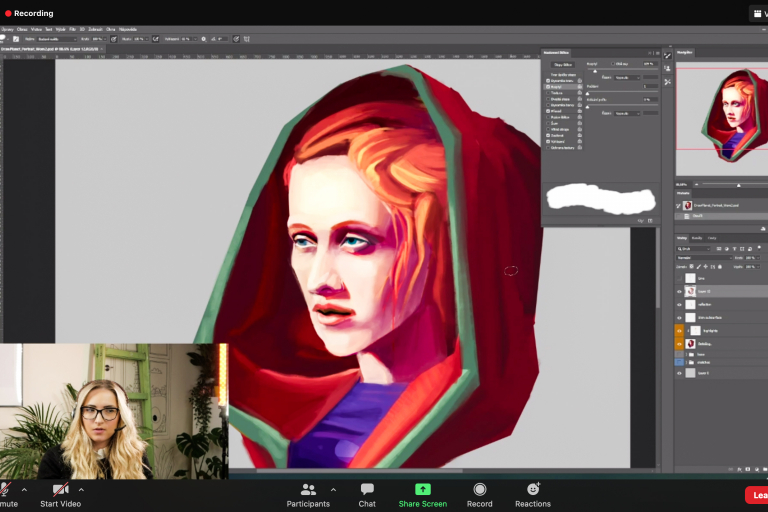This screenshot has height=512, width=768.
Task: Adjust the Navigator zoom slider
Action: click(738, 185)
